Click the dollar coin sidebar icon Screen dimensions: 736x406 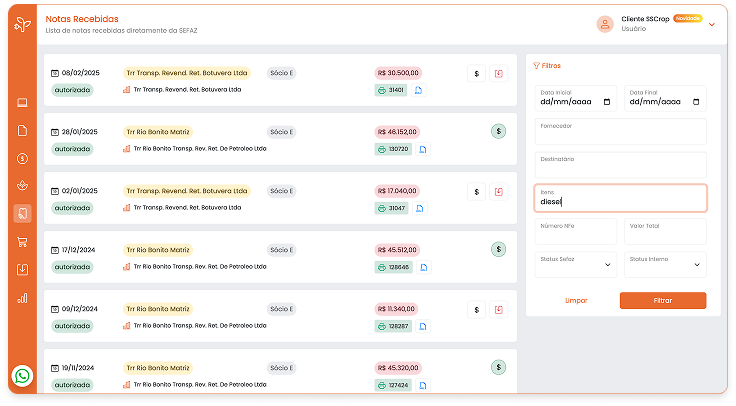tap(23, 158)
